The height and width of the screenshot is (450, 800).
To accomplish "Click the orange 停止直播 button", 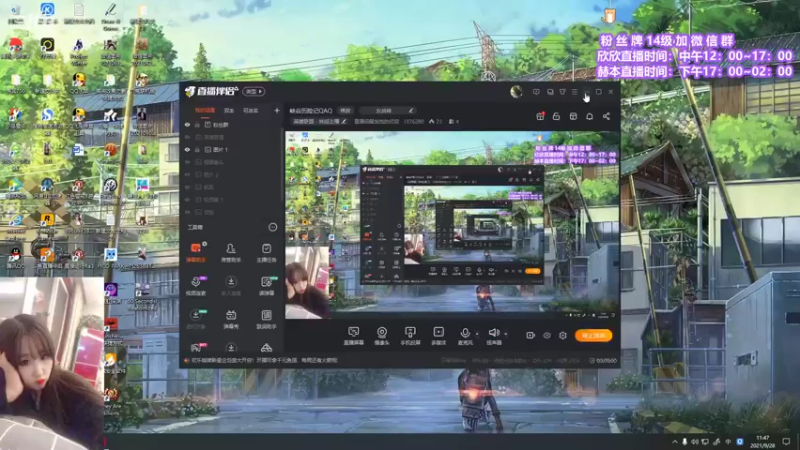I will (593, 335).
